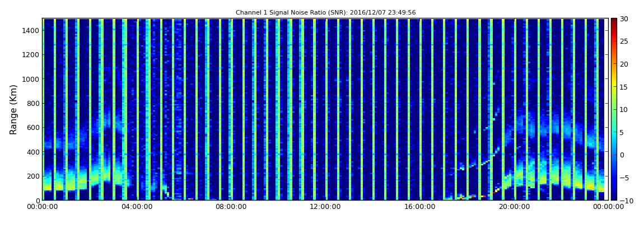Click the 1000 range tick label

click(30, 79)
